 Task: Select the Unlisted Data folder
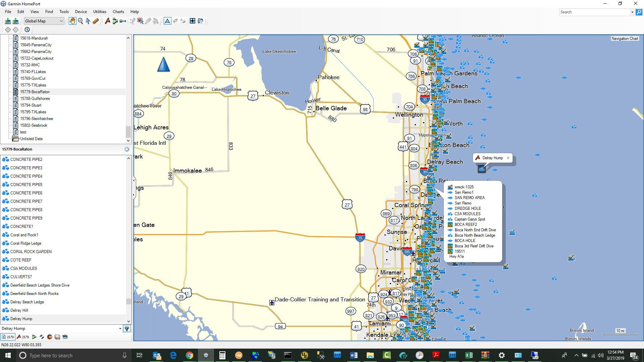tap(31, 139)
